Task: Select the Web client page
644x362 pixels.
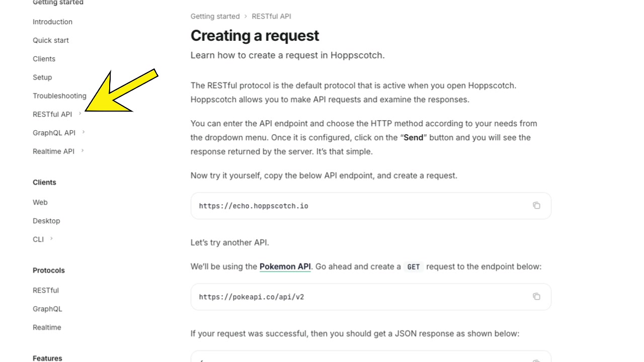Action: (x=40, y=202)
